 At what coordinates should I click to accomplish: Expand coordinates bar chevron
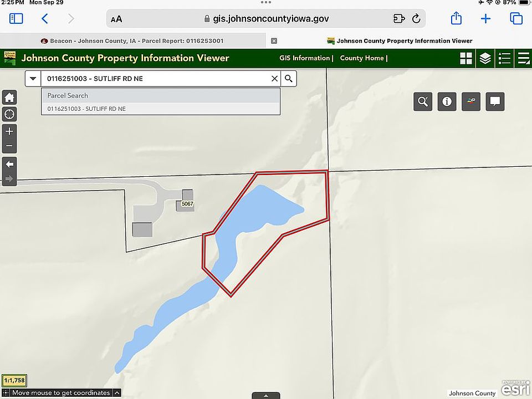click(x=117, y=393)
